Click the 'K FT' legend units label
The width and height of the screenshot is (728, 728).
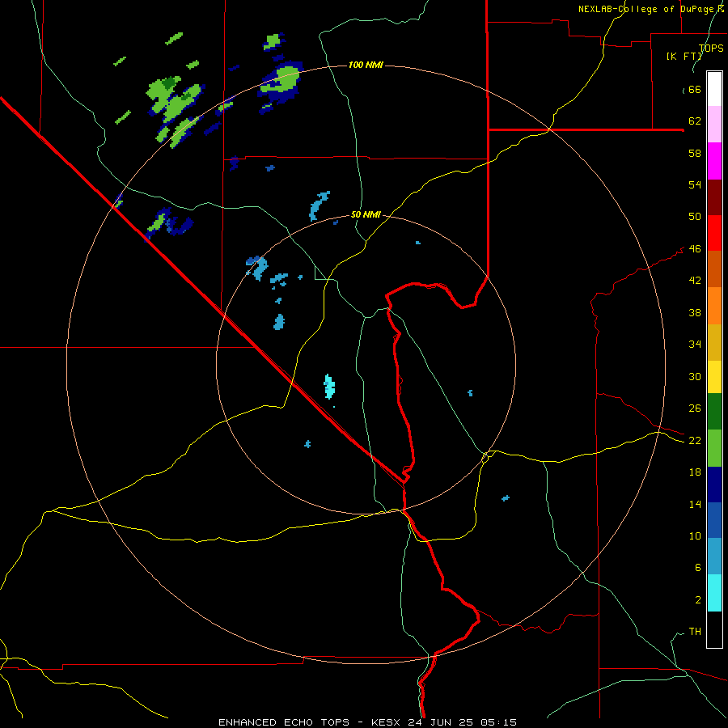tap(684, 57)
